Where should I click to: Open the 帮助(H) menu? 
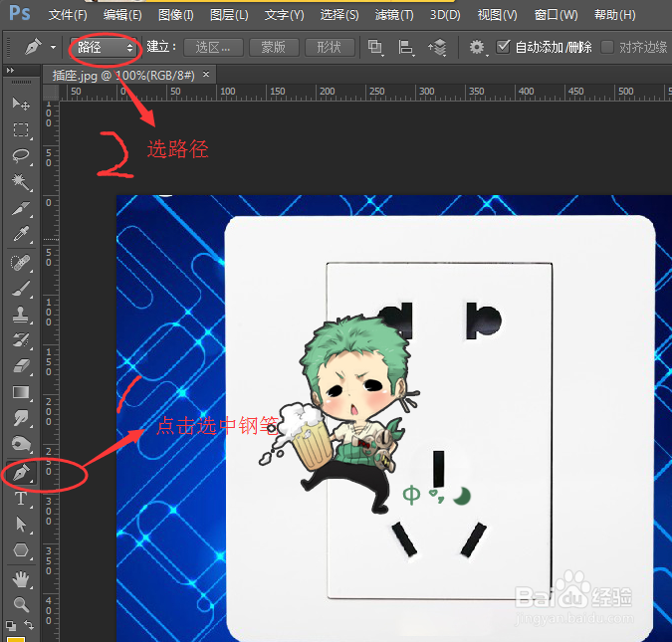614,15
